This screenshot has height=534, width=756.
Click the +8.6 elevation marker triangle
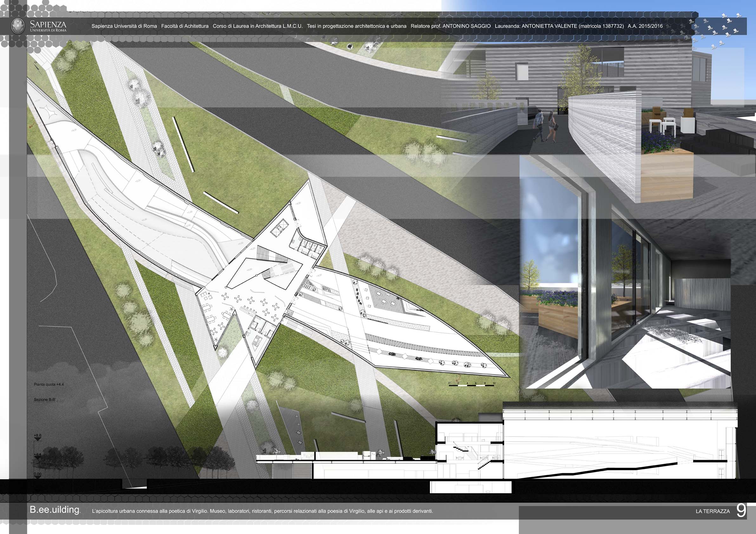tap(37, 439)
